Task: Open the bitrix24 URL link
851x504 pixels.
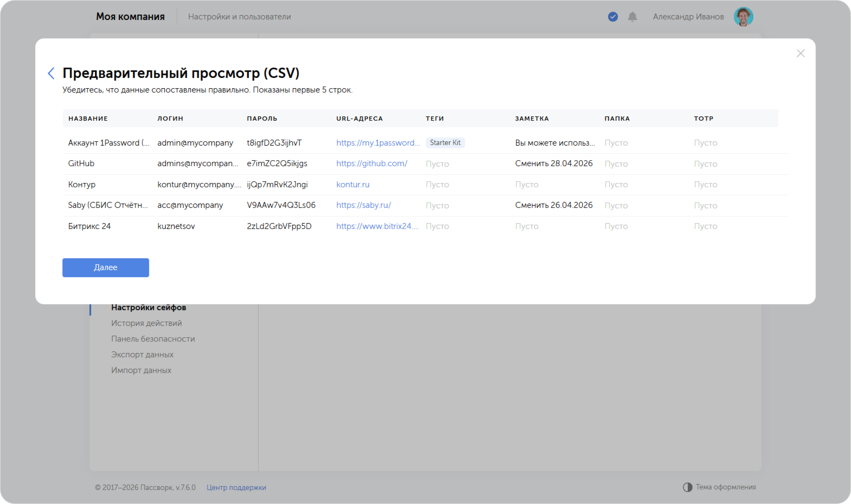Action: point(377,226)
